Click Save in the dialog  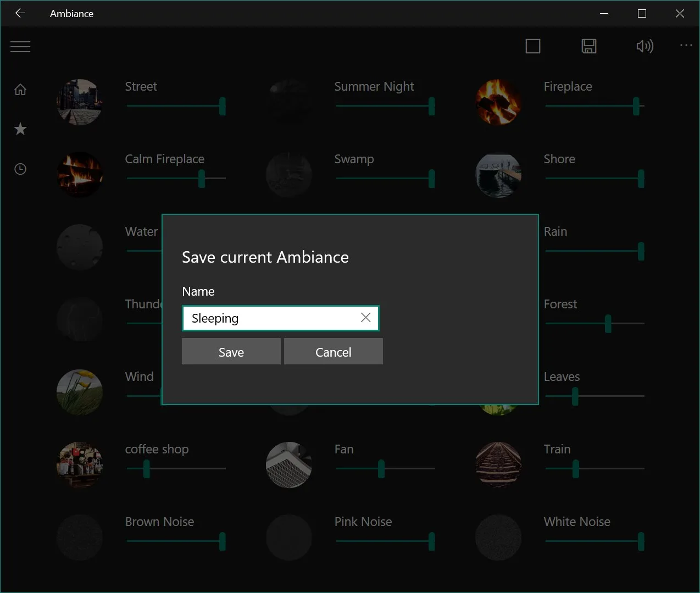pyautogui.click(x=231, y=352)
